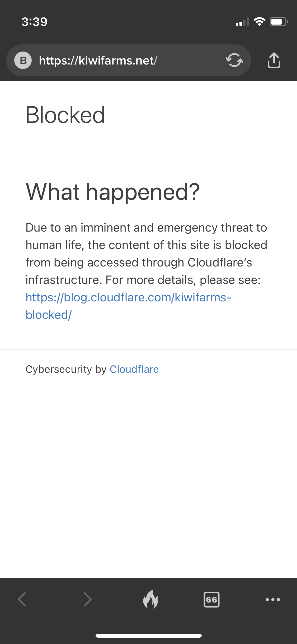
Task: Tap the privacy grade B icon
Action: (23, 60)
